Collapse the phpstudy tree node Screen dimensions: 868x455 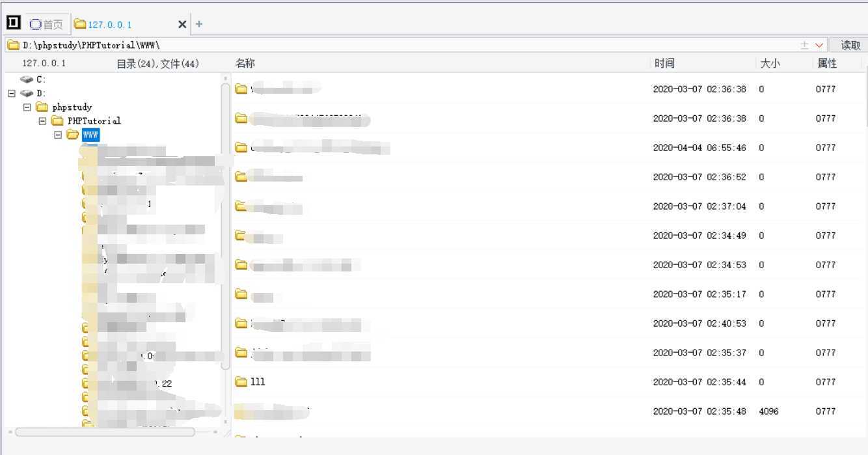(27, 107)
